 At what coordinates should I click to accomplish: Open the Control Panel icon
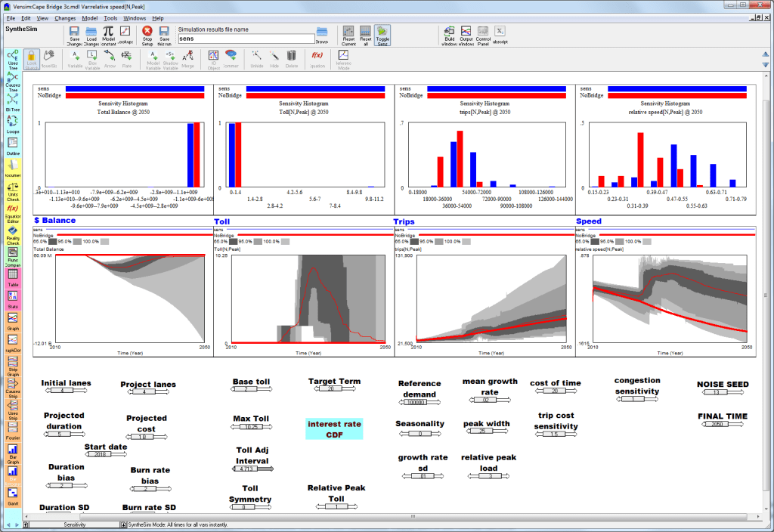tap(483, 36)
